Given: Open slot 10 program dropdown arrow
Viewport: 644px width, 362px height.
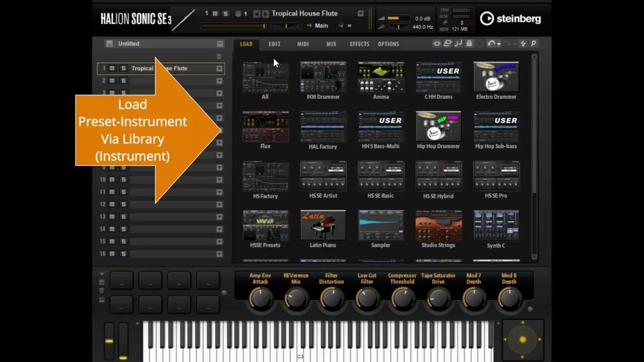Looking at the screenshot, I should [x=219, y=179].
